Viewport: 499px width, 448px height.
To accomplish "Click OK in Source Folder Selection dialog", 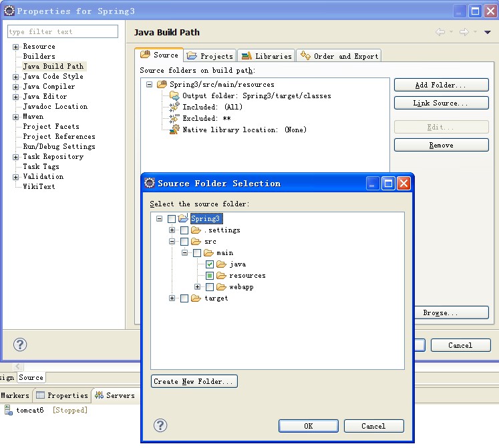I will (309, 426).
